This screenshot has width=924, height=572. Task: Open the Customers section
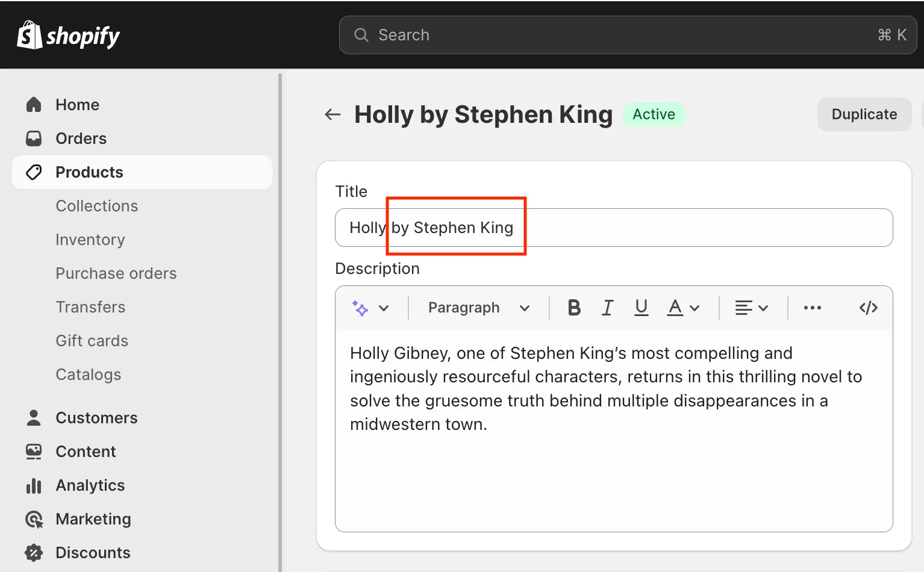tap(96, 417)
